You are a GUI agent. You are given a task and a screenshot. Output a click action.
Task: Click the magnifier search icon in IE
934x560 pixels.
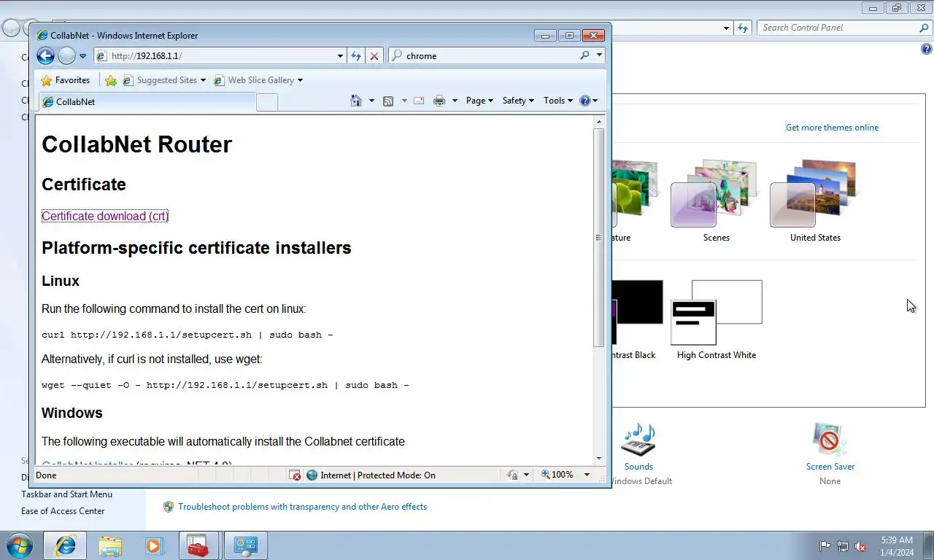pyautogui.click(x=584, y=55)
